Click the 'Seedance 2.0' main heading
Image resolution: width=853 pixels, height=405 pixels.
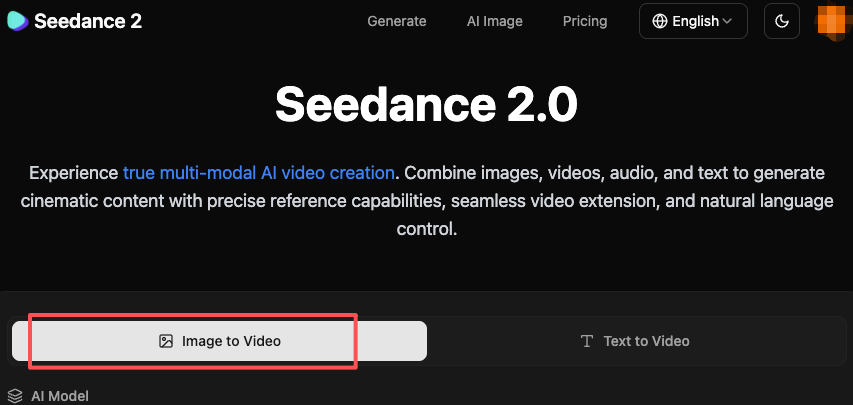[426, 104]
